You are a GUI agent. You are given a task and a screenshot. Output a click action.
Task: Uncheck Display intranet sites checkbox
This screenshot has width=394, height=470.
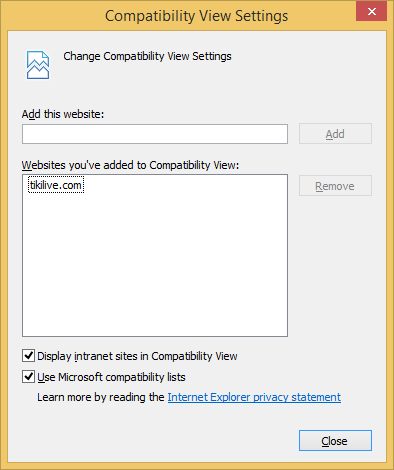pyautogui.click(x=28, y=356)
